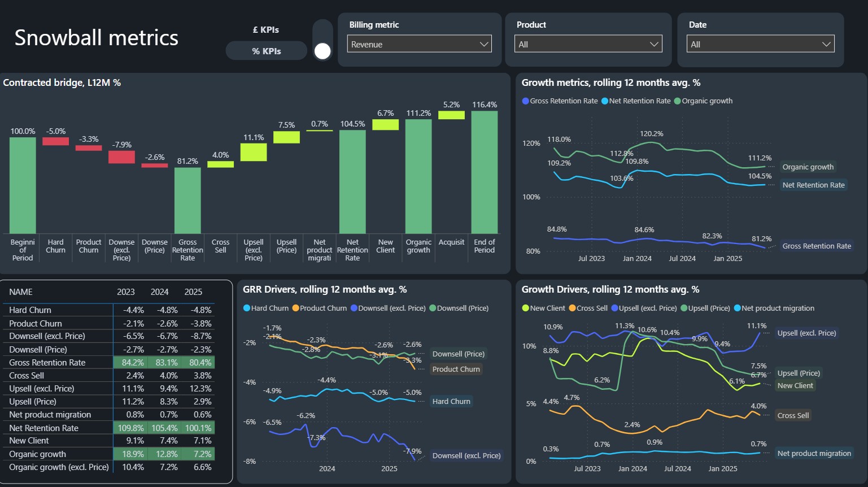Click Upsell (excl. Price) legend entry in Growth Drivers
The width and height of the screenshot is (868, 487).
point(644,308)
